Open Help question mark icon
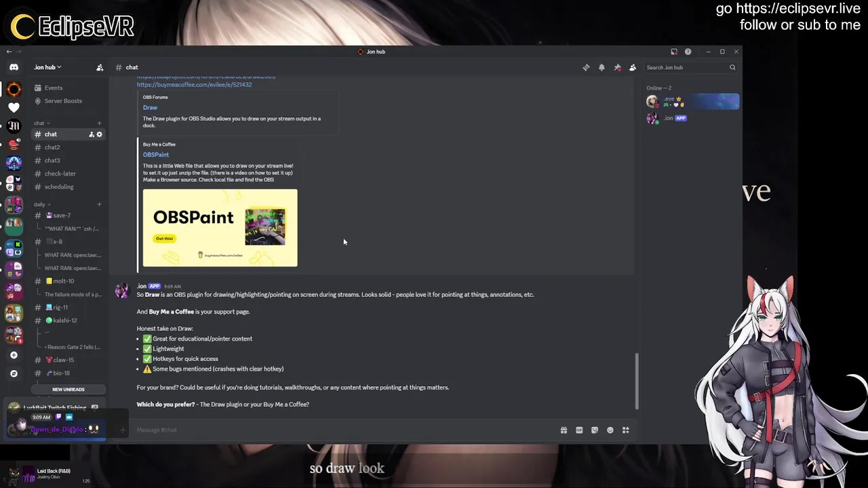Image resolution: width=868 pixels, height=488 pixels. 688,52
